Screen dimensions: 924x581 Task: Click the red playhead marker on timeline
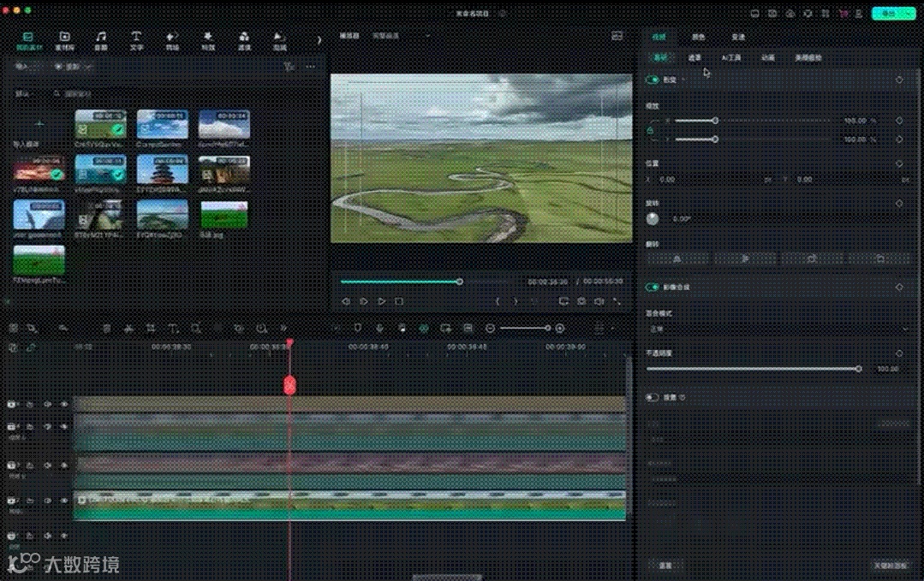point(289,385)
